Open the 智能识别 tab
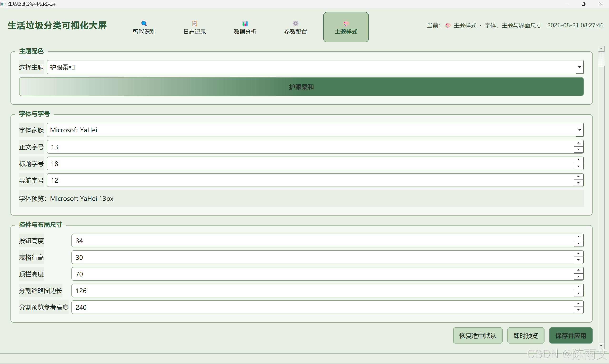This screenshot has width=609, height=364. (x=144, y=27)
